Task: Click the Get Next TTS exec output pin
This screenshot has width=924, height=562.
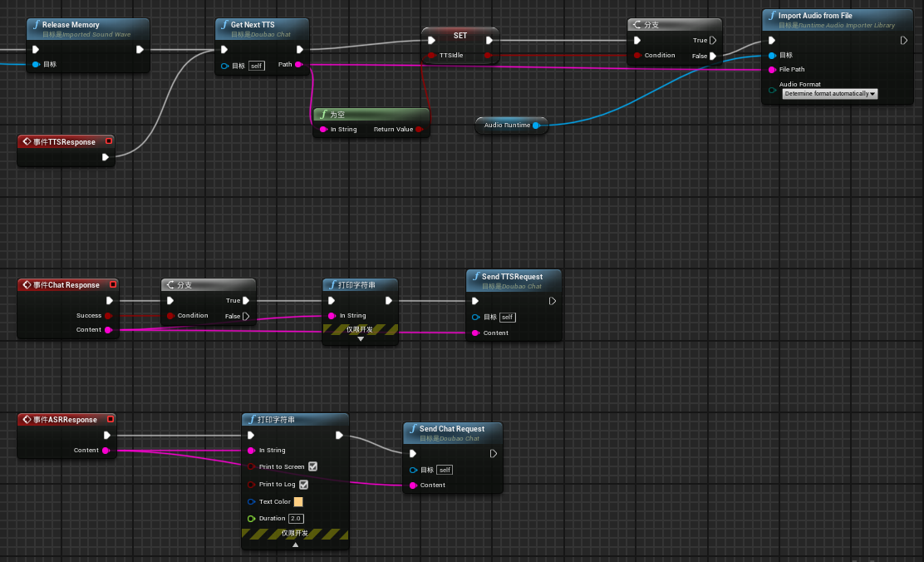Action: [299, 50]
